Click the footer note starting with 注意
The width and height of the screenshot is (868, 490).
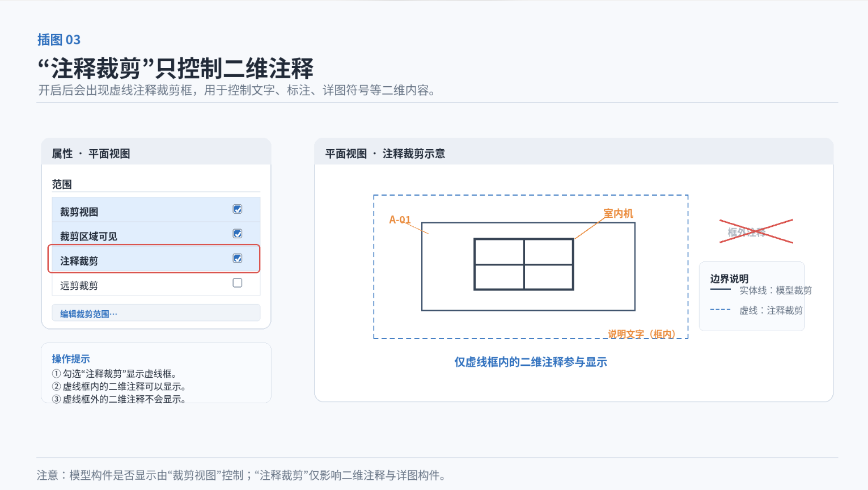(242, 475)
